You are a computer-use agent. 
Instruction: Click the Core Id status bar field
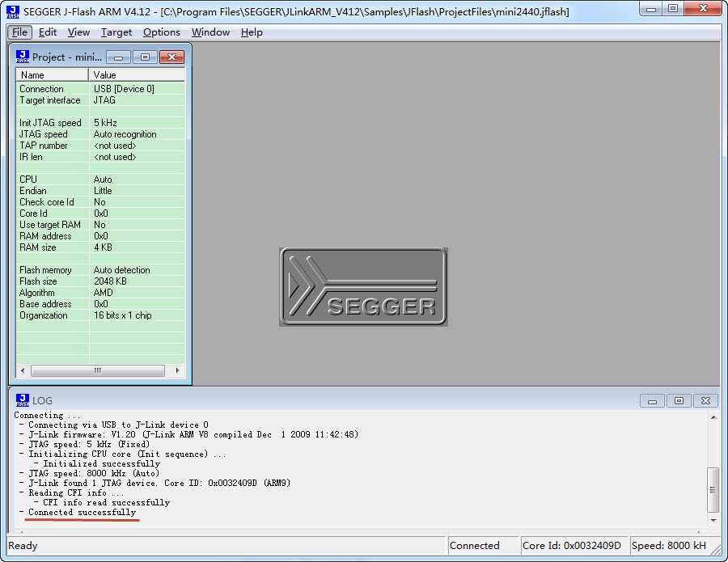point(574,545)
